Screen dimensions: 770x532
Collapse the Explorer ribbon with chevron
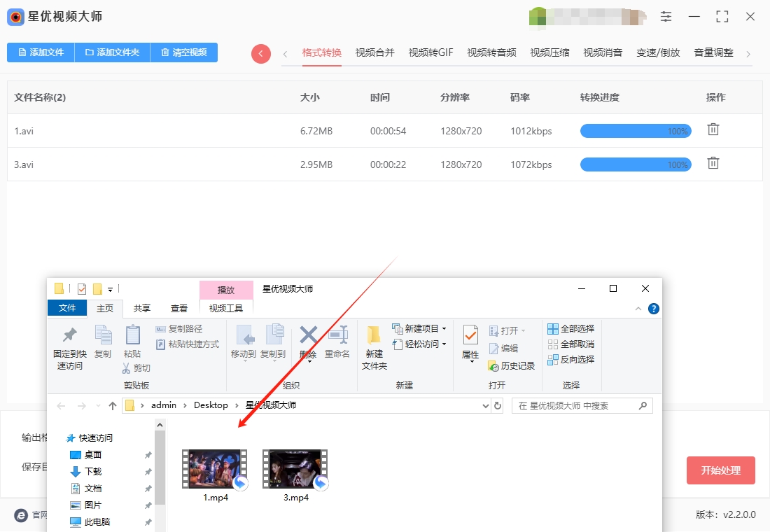pos(638,309)
